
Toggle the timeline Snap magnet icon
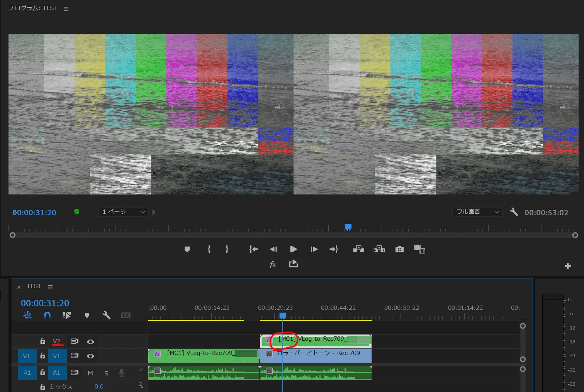(47, 315)
